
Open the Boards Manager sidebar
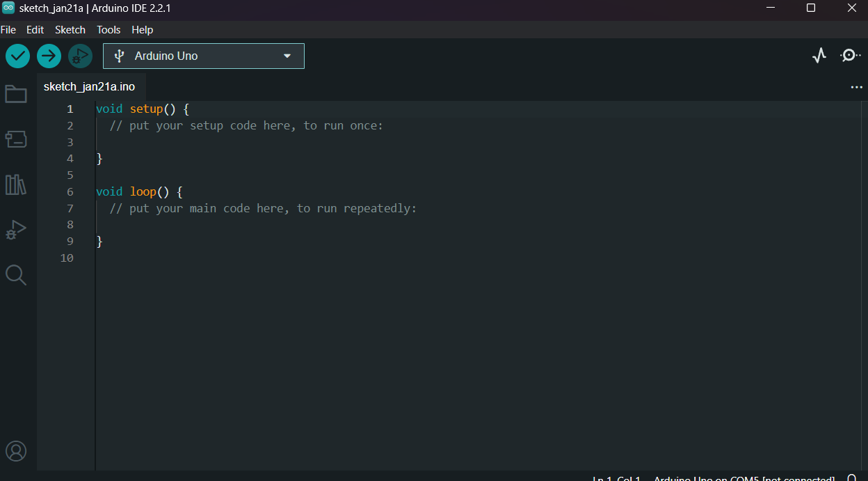point(16,139)
